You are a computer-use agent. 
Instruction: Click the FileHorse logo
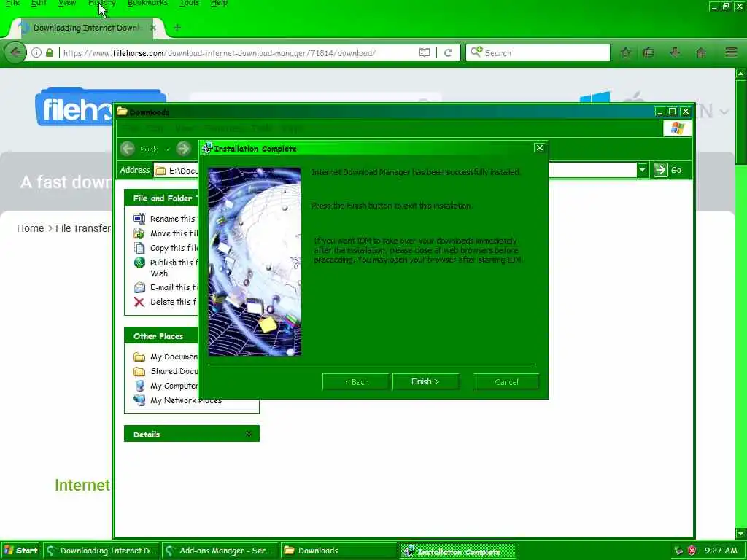74,106
